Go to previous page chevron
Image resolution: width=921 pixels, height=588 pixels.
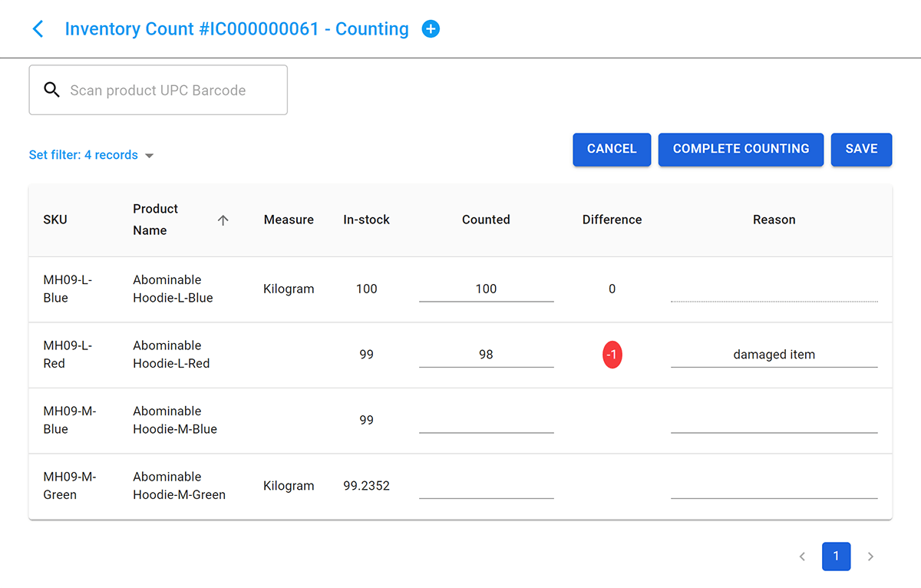point(802,557)
